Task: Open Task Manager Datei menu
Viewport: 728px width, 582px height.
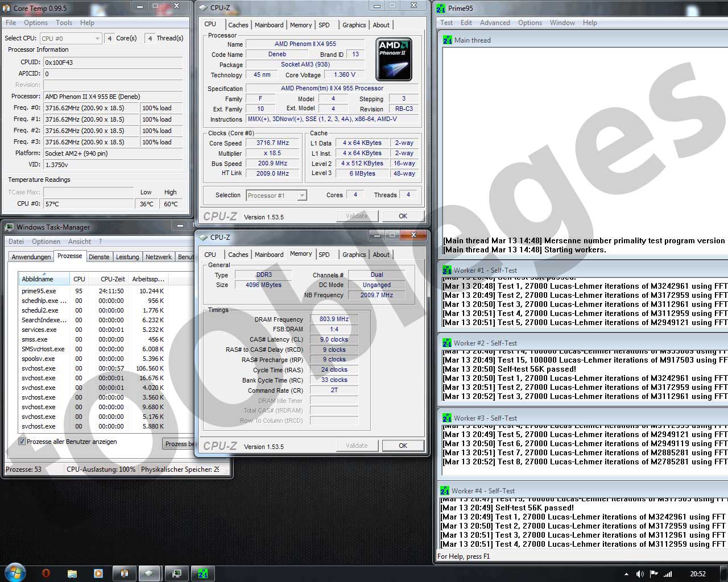Action: (16, 241)
